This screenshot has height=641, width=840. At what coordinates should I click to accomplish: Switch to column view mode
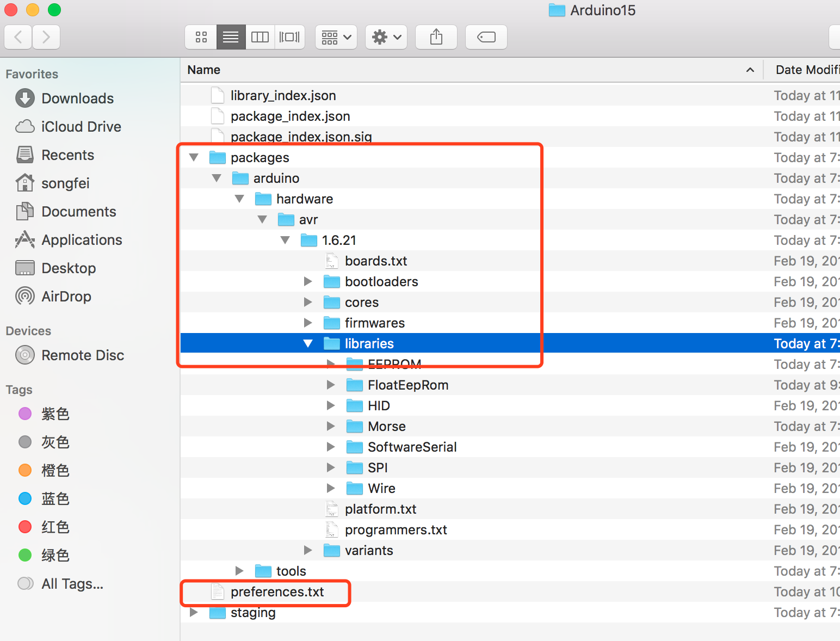pos(260,37)
